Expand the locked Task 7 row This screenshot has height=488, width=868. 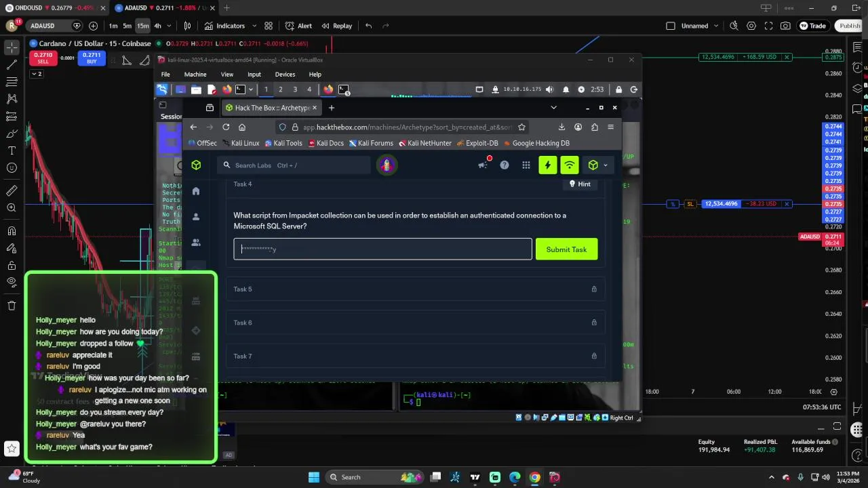click(415, 356)
